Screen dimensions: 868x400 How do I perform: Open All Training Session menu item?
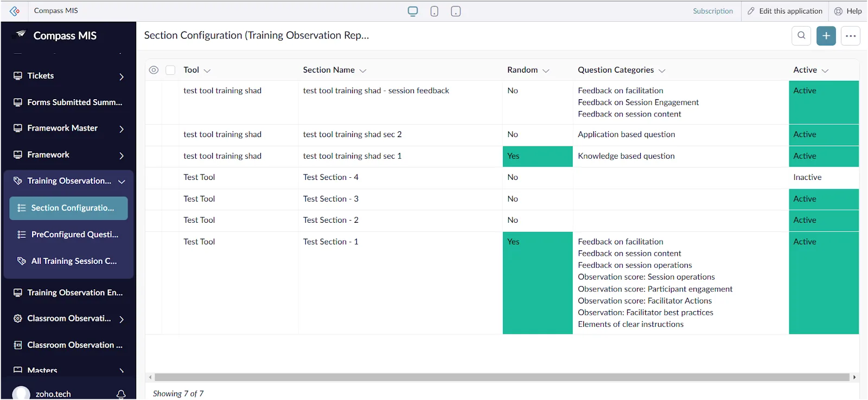(68, 261)
